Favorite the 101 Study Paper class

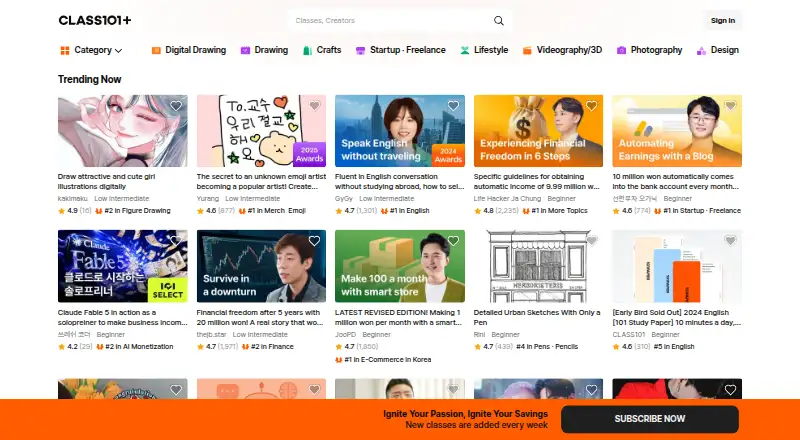point(730,241)
